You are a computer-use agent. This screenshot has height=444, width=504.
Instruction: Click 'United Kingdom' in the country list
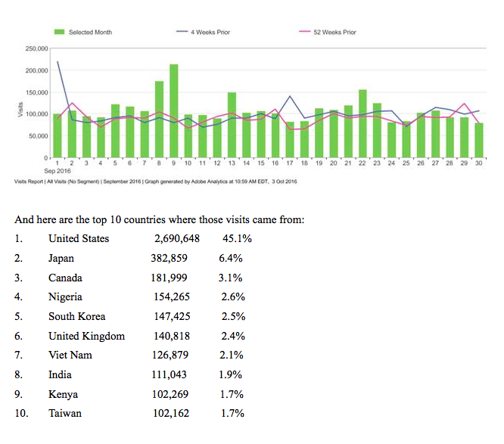[87, 336]
